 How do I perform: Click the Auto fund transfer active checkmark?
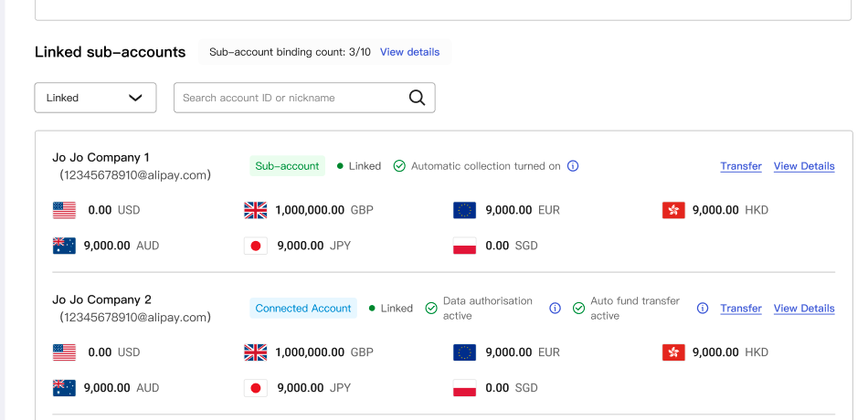point(578,309)
